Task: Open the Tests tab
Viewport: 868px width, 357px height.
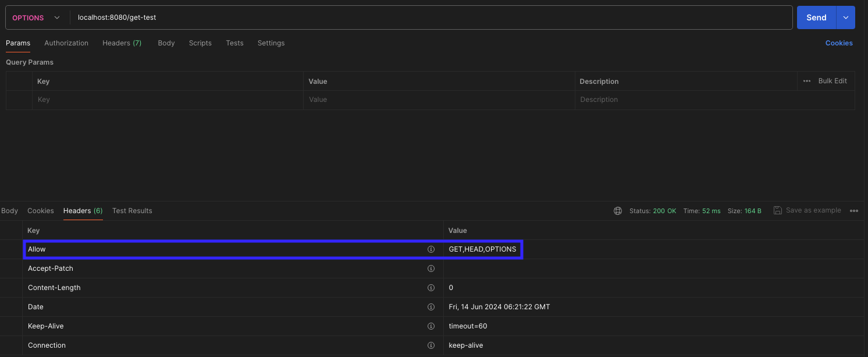Action: tap(234, 43)
